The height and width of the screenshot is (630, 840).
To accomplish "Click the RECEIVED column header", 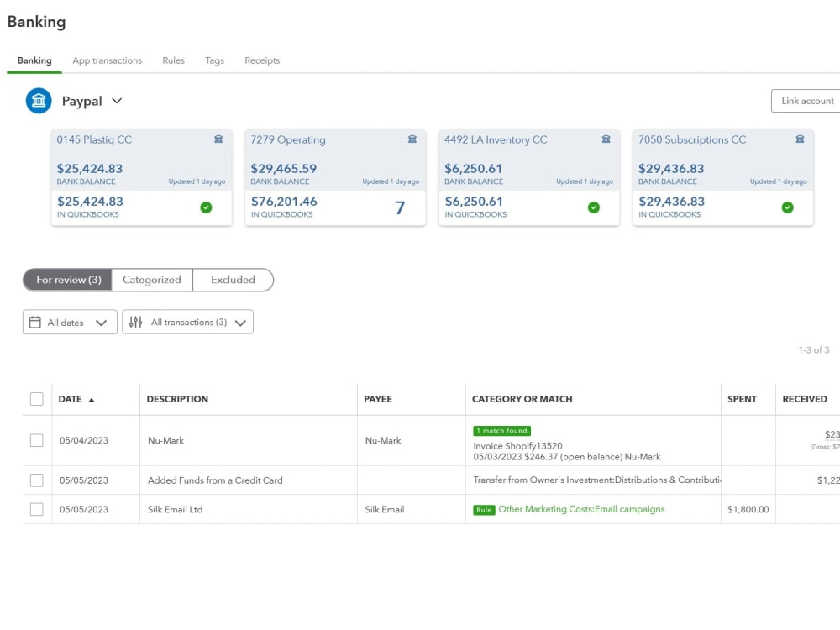I will tap(805, 399).
